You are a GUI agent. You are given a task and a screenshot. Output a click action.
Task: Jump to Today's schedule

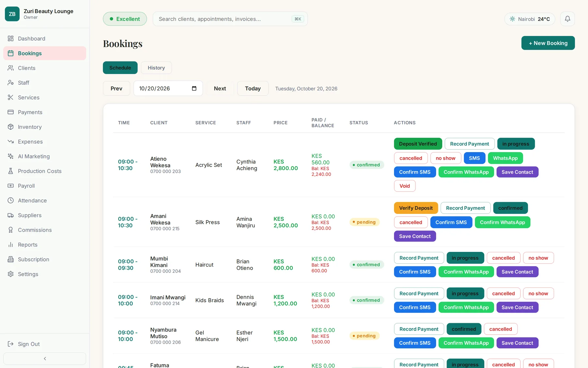click(253, 88)
